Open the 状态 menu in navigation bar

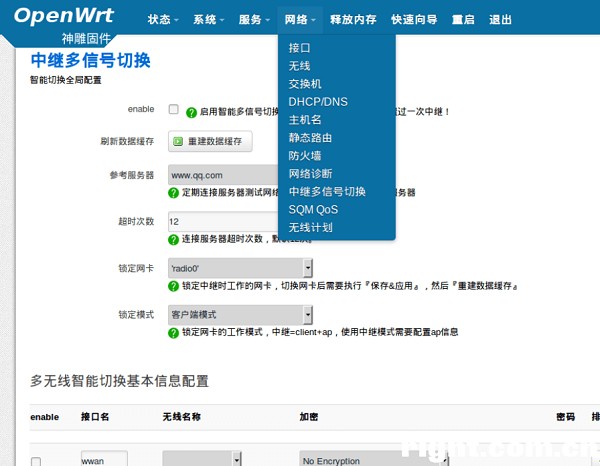point(163,20)
